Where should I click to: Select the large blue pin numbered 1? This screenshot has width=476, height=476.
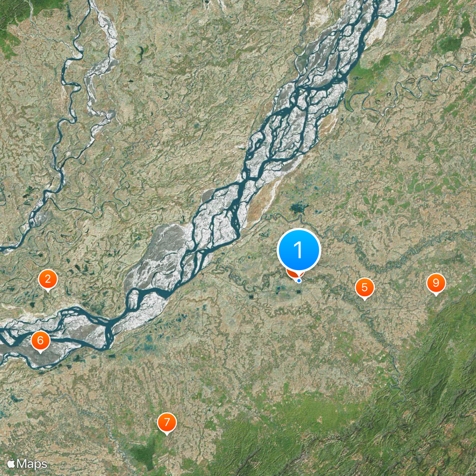point(299,249)
